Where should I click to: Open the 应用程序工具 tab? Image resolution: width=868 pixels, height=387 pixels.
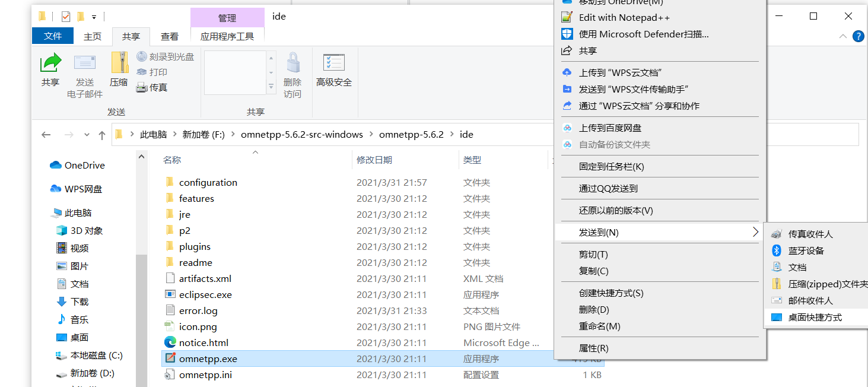pos(227,36)
